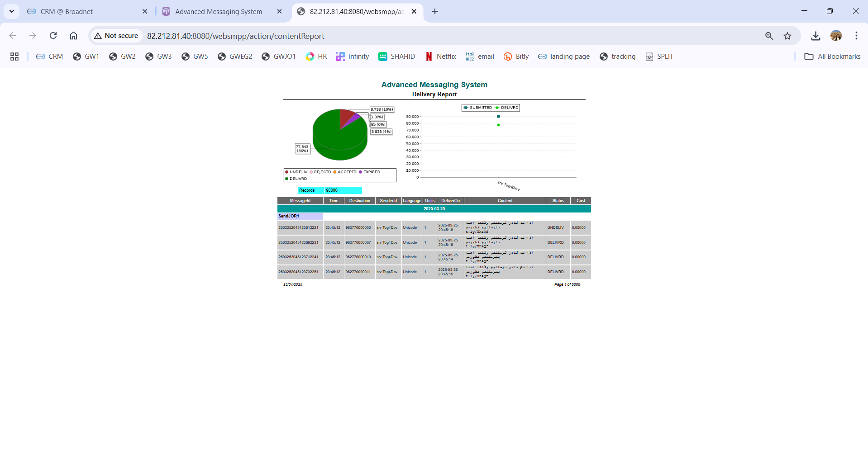Open the Bitly bookmark
Viewport: 868px width, 458px height.
(x=516, y=57)
